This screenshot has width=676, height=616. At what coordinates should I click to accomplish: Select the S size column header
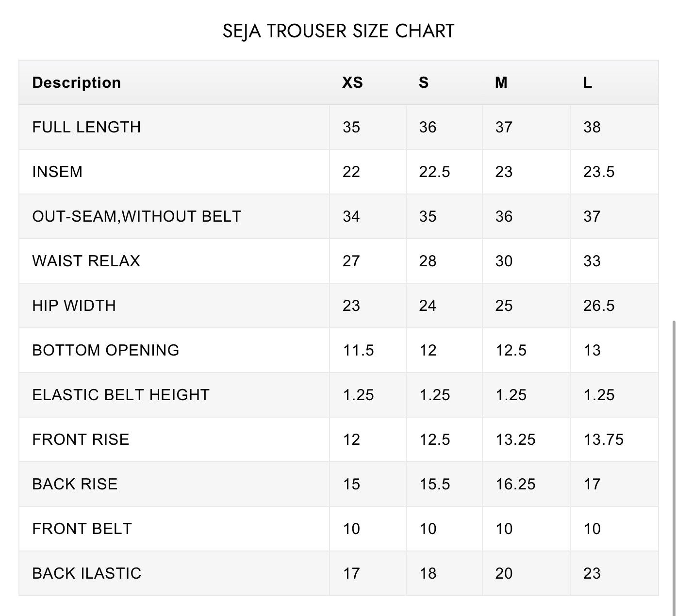pyautogui.click(x=424, y=82)
